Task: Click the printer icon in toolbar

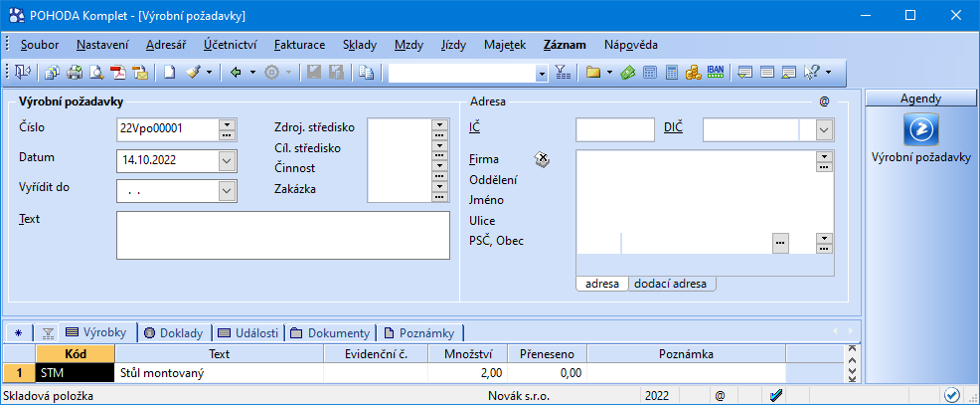Action: point(75,73)
